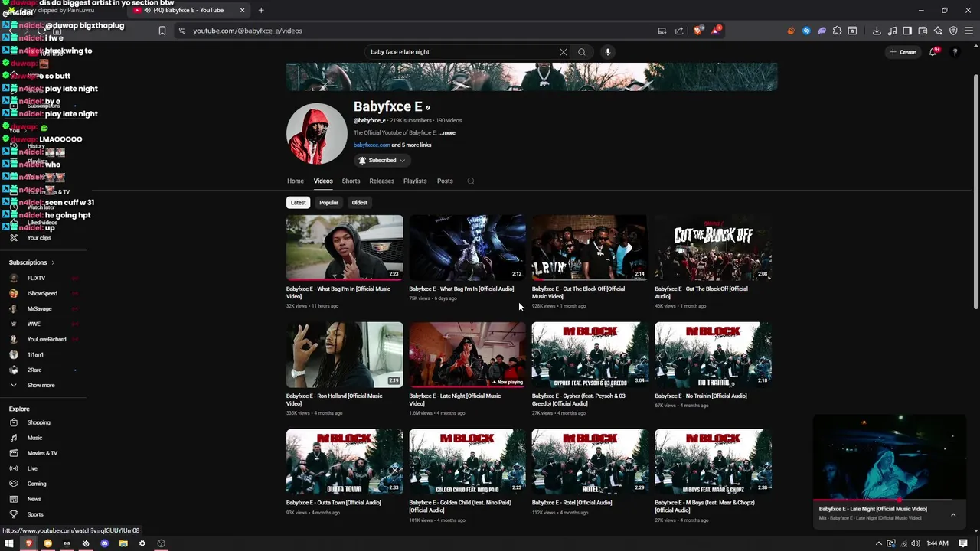This screenshot has height=551, width=980.
Task: Switch to the Posts tab
Action: pyautogui.click(x=445, y=181)
